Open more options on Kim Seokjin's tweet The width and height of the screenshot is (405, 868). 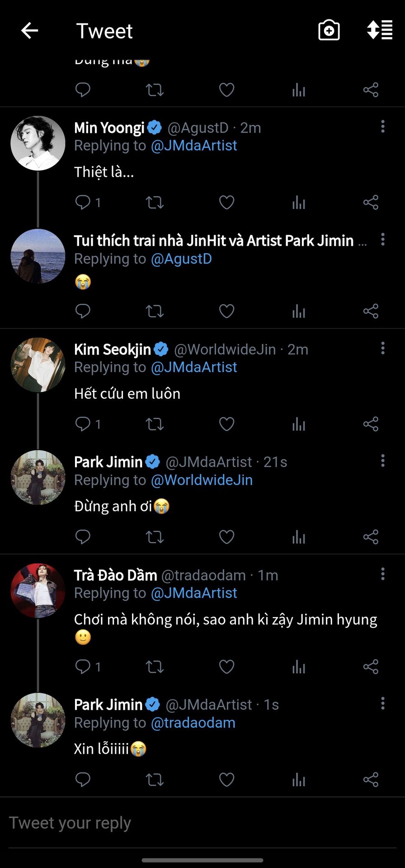[383, 348]
